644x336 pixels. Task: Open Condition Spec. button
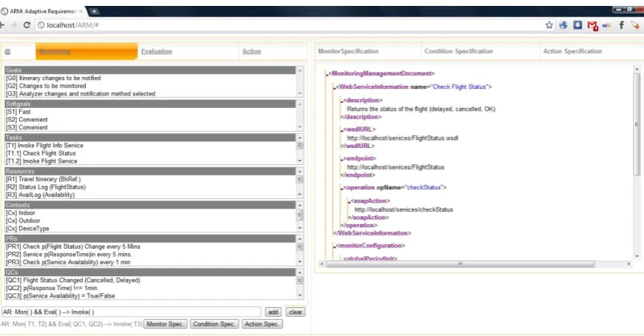214,324
